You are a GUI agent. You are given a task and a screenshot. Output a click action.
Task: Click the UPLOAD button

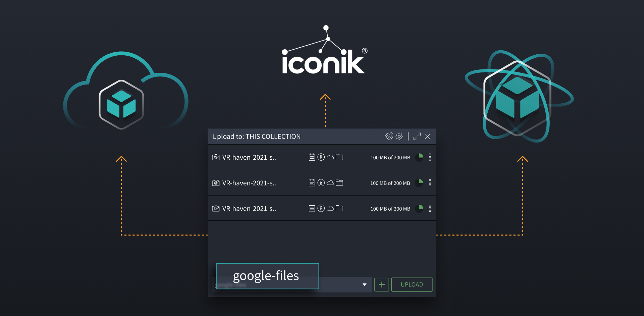tap(412, 284)
